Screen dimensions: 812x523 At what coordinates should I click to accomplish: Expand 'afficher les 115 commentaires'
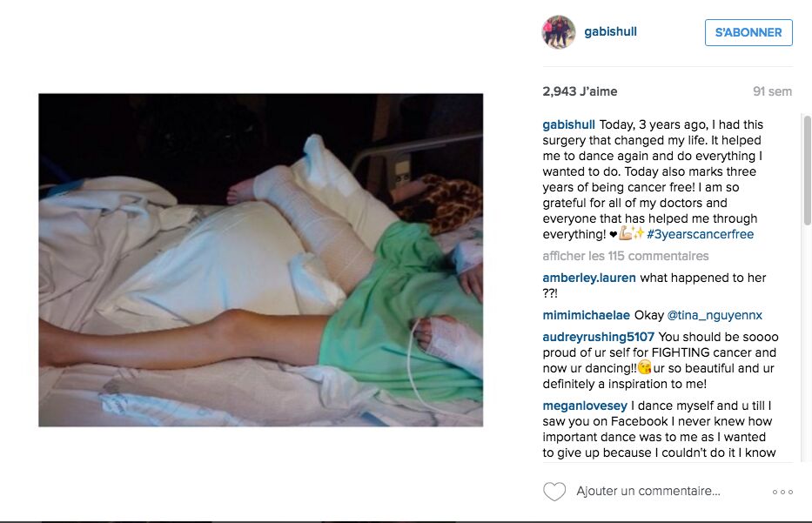coord(626,256)
